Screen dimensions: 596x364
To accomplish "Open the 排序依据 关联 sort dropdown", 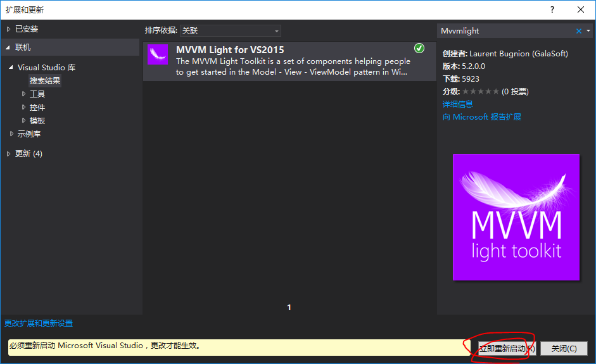I will 231,31.
